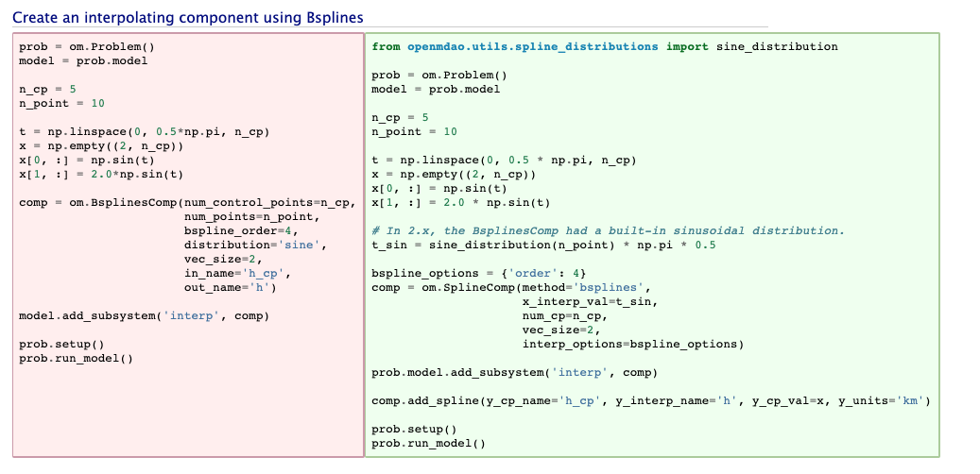
Task: Click the sine_distribution import line
Action: 604,46
